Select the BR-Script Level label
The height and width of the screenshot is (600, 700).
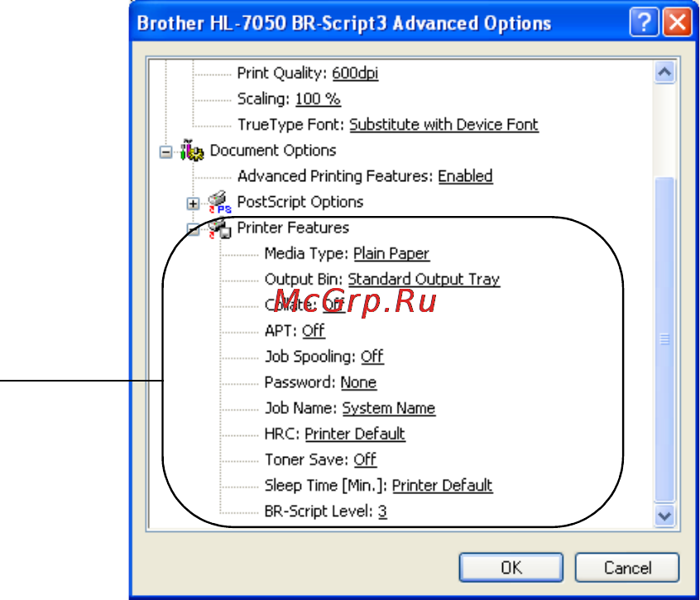tap(319, 511)
